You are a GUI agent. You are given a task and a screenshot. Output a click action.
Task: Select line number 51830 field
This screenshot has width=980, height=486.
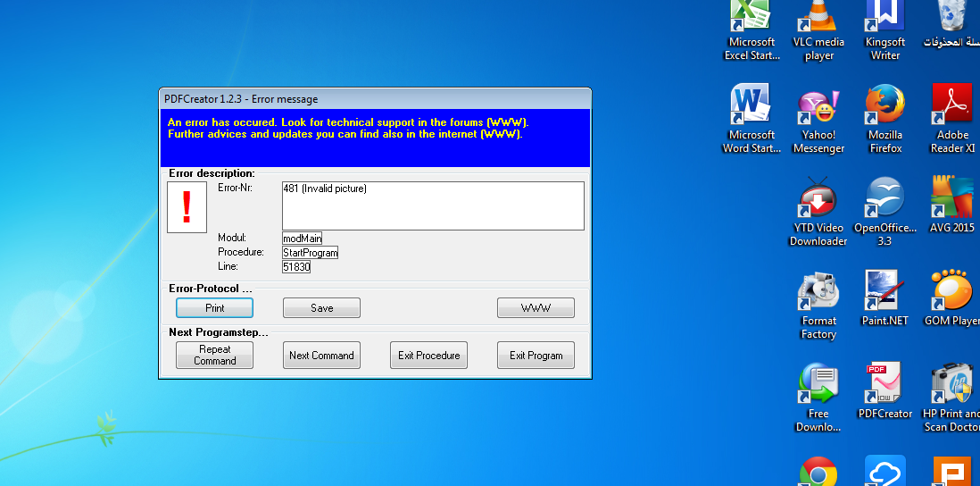[296, 266]
